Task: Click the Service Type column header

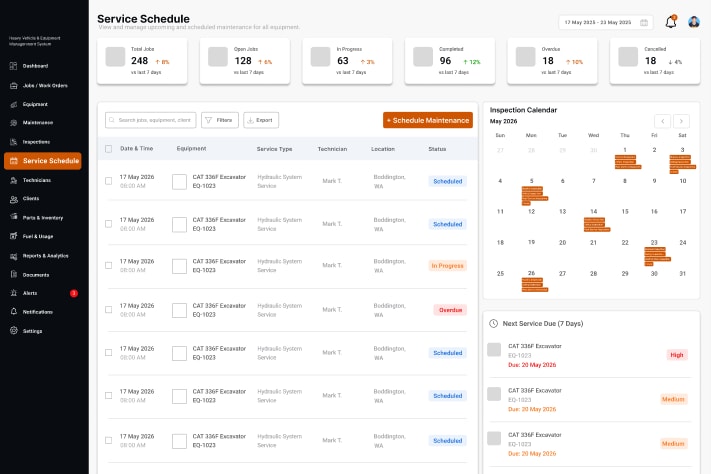Action: (x=274, y=149)
